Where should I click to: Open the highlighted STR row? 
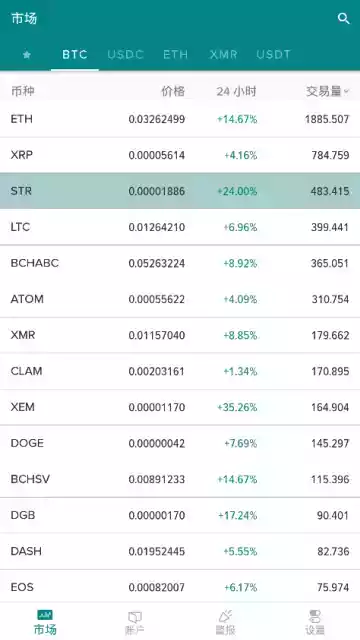click(x=180, y=191)
